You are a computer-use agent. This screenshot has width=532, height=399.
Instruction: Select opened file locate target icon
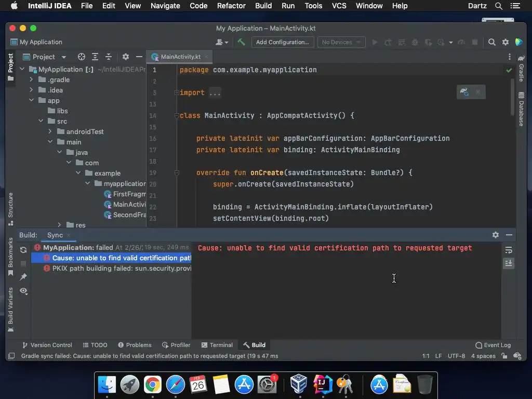tap(82, 57)
